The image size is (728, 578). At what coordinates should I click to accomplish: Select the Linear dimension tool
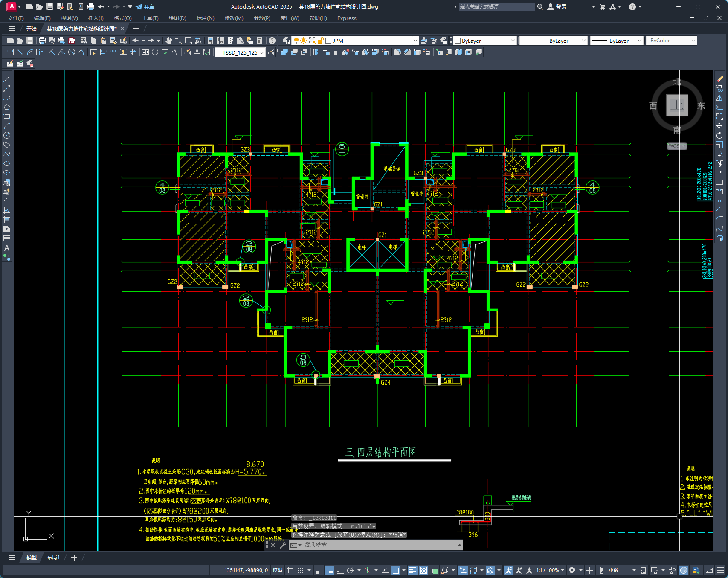(10, 52)
